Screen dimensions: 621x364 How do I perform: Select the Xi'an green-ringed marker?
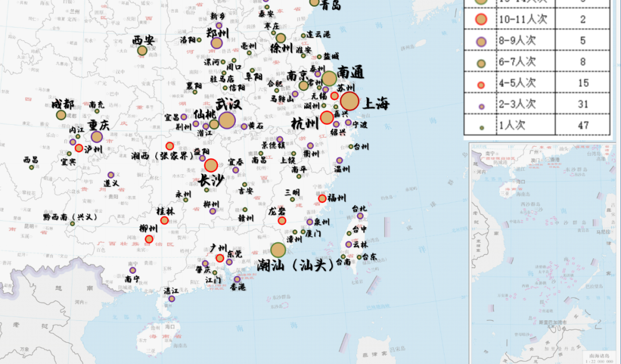pyautogui.click(x=142, y=50)
